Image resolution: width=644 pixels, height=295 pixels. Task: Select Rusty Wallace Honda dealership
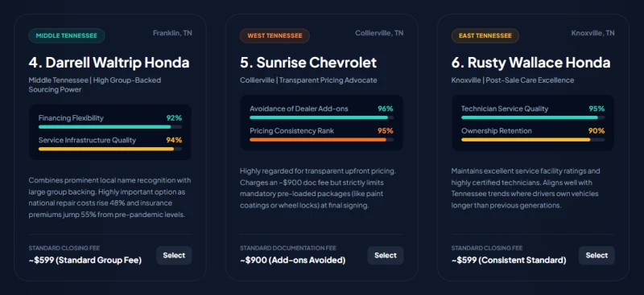click(597, 255)
